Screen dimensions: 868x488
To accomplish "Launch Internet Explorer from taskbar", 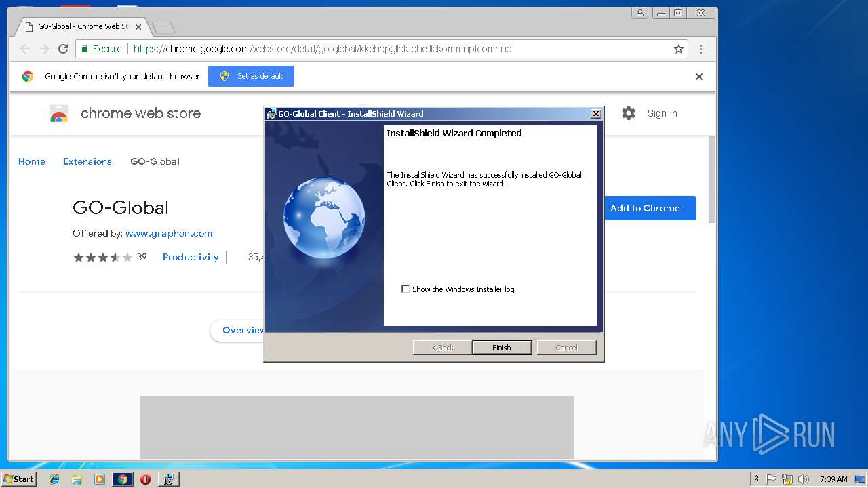I will [x=54, y=479].
